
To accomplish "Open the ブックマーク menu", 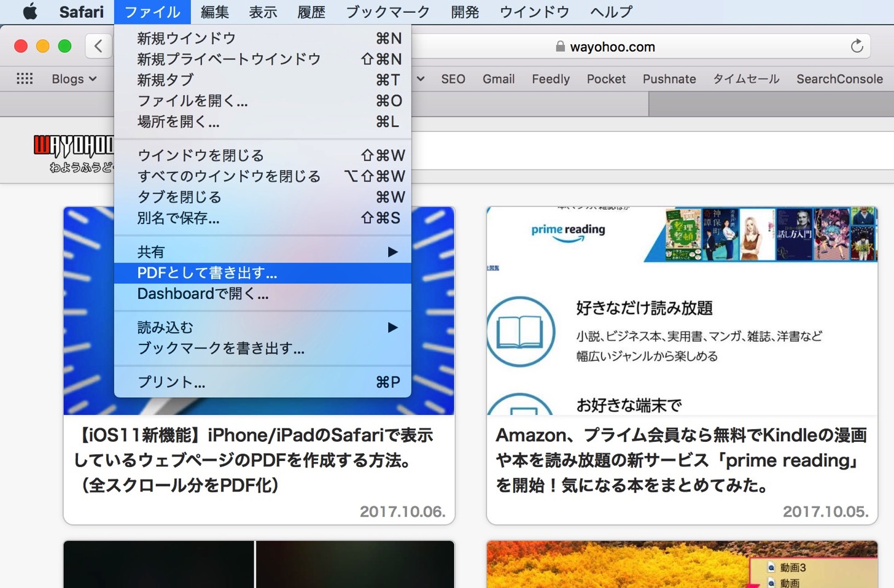I will 388,12.
